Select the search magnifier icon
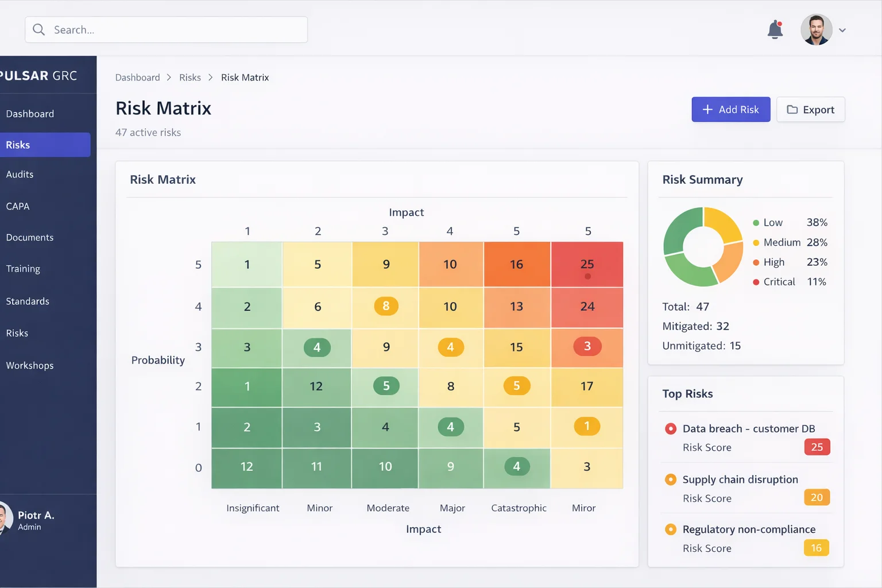 38,29
